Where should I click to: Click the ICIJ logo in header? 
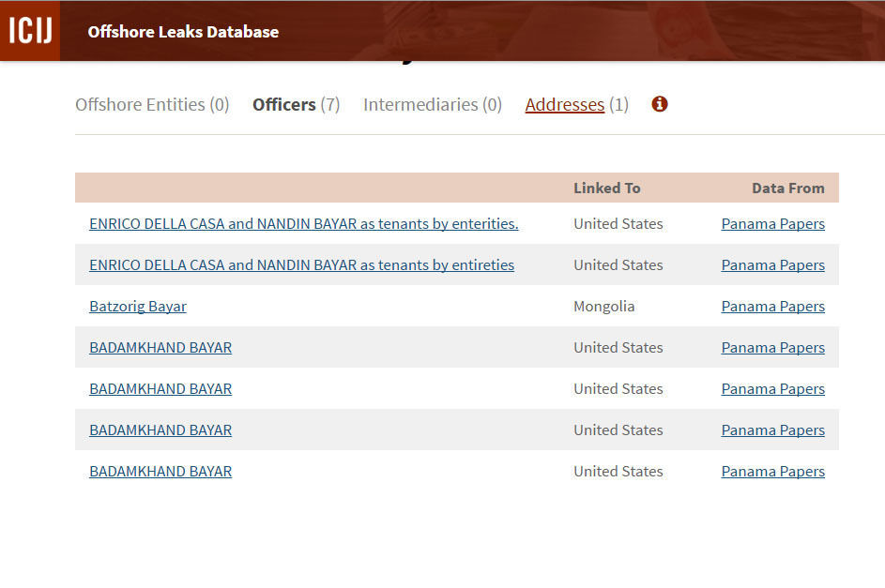(30, 31)
